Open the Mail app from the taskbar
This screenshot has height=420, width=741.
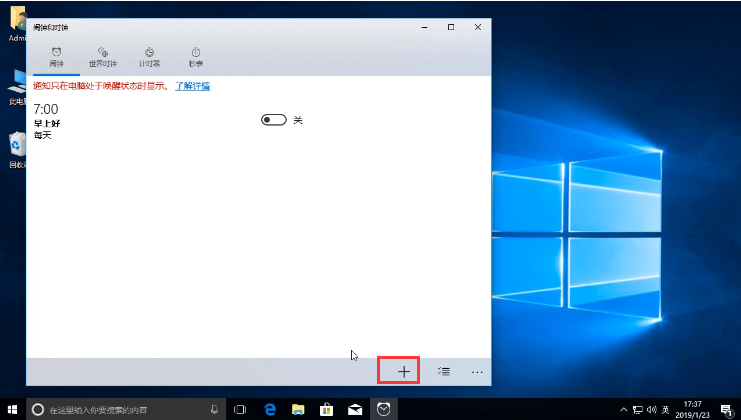354,409
